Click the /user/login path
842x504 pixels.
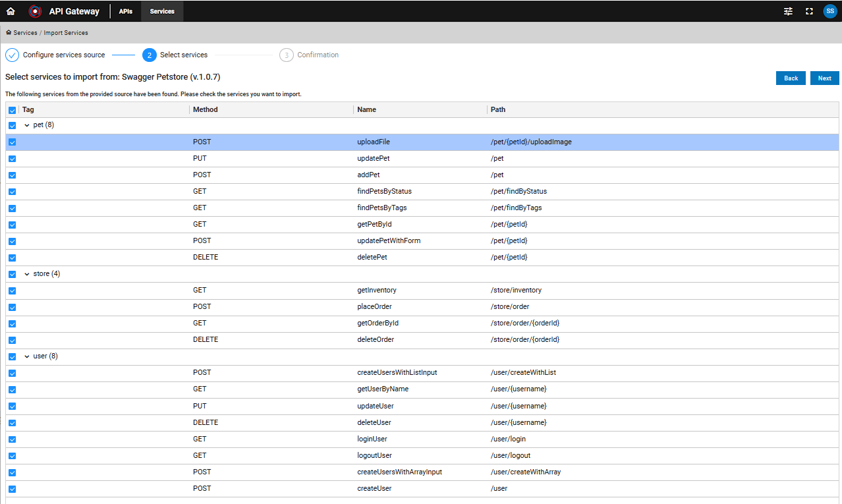point(508,439)
